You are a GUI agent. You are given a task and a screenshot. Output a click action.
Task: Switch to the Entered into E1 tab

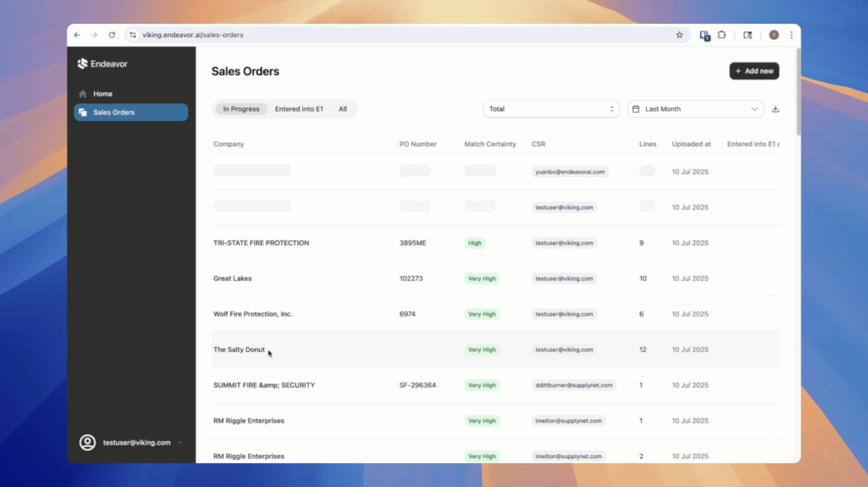pos(299,109)
